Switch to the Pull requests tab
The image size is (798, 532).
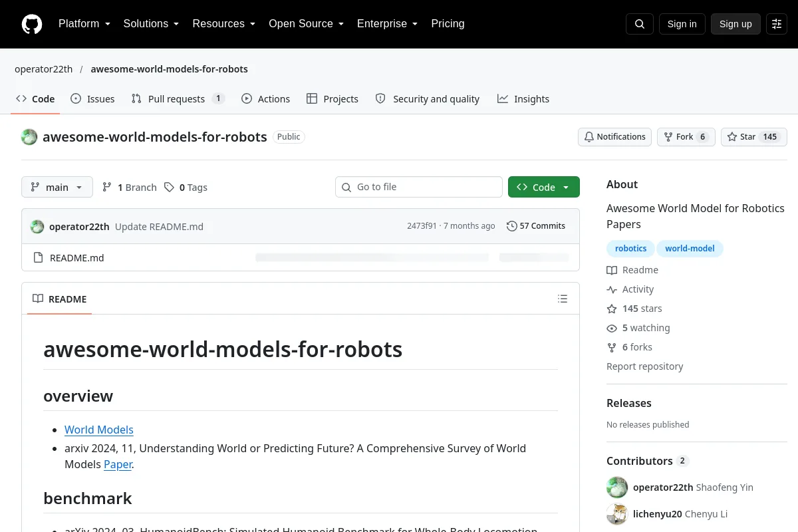(178, 99)
